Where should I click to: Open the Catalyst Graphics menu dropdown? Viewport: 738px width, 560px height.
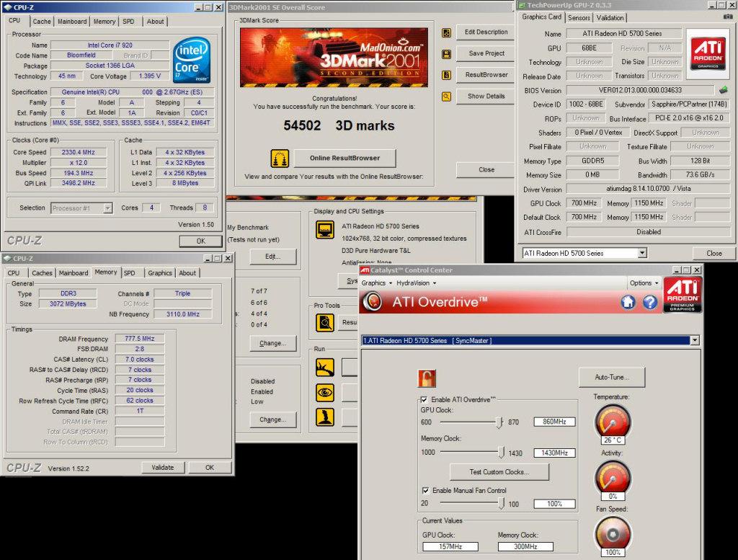click(x=376, y=283)
